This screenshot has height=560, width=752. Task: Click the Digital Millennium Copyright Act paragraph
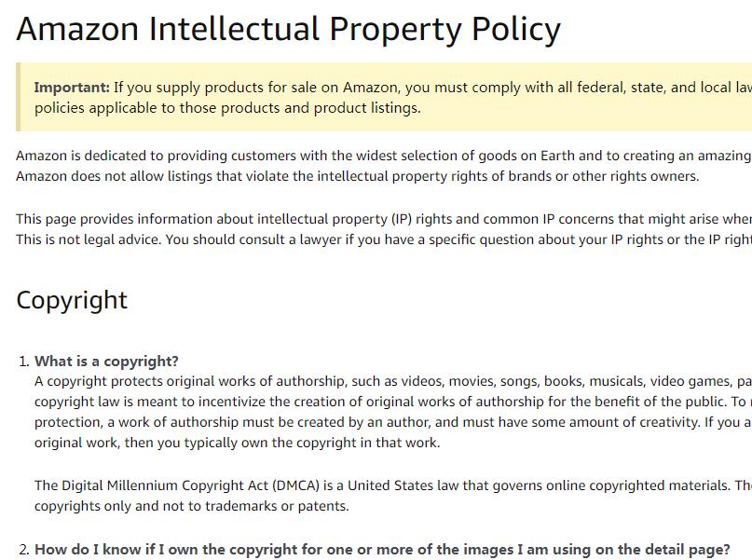(x=393, y=496)
